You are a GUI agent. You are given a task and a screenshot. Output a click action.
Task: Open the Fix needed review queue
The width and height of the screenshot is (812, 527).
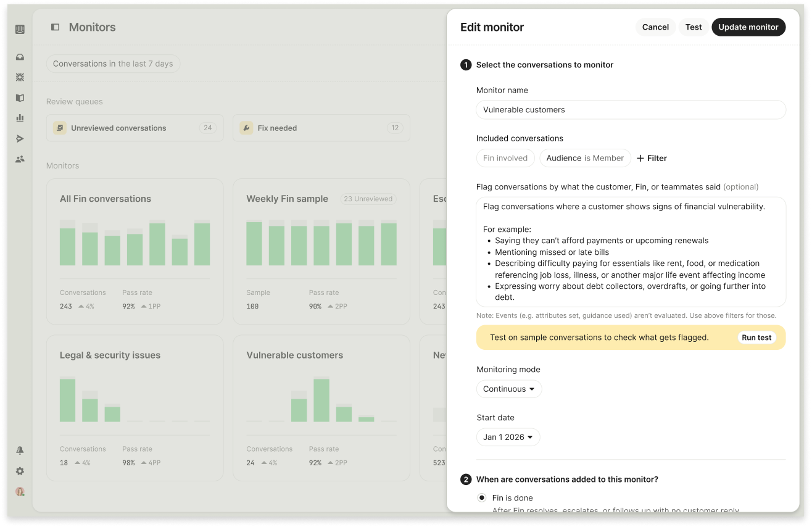(x=321, y=128)
